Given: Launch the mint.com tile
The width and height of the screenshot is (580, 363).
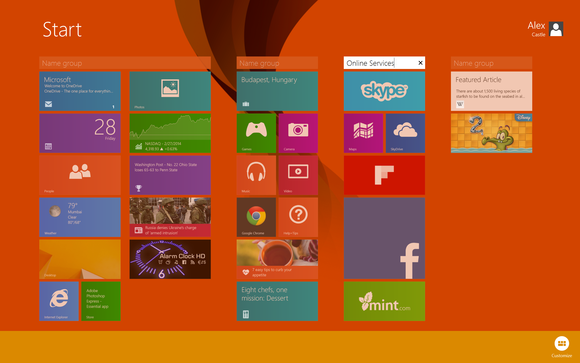Looking at the screenshot, I should point(384,301).
